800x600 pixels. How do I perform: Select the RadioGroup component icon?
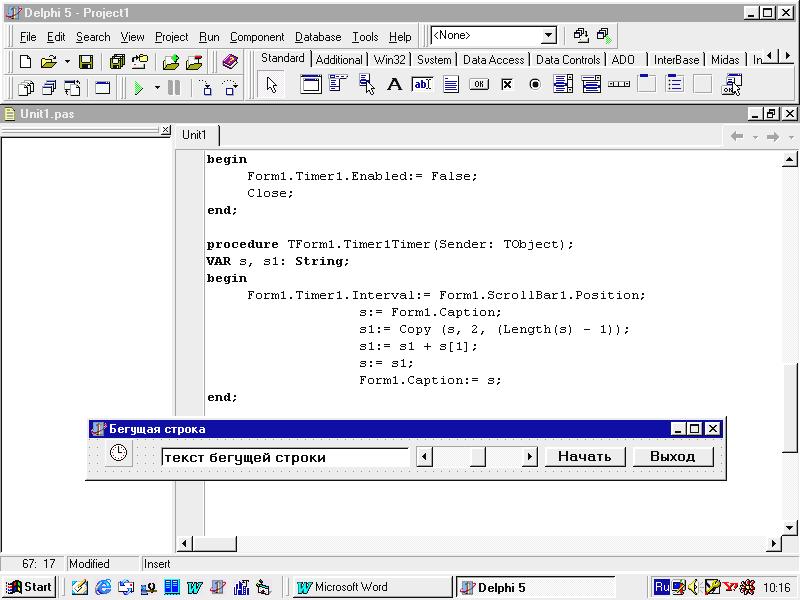pos(674,83)
